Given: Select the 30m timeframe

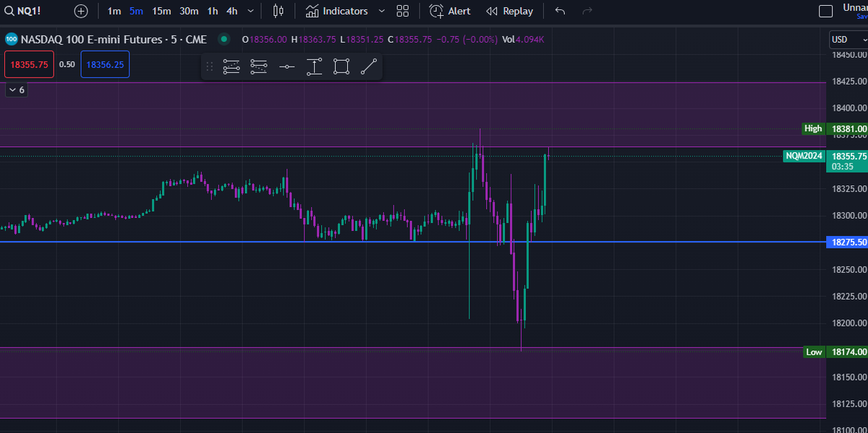Looking at the screenshot, I should coord(190,11).
